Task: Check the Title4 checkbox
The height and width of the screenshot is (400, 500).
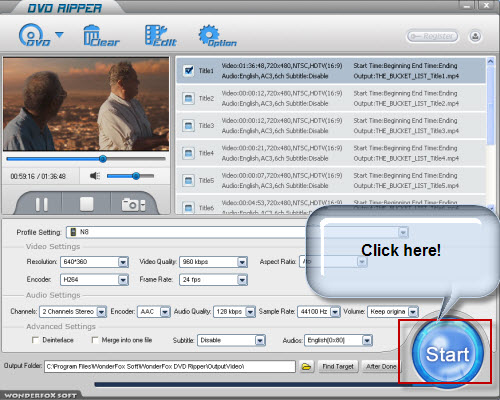Action: pyautogui.click(x=188, y=153)
